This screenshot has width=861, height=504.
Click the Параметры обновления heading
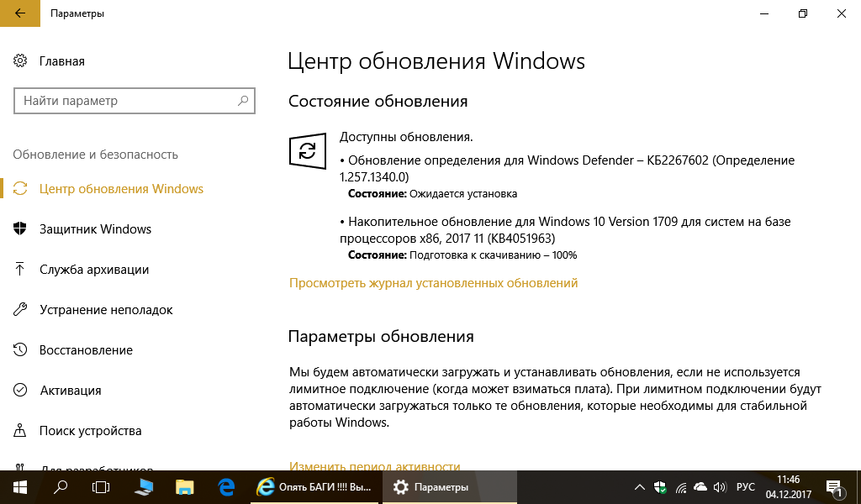pyautogui.click(x=381, y=336)
